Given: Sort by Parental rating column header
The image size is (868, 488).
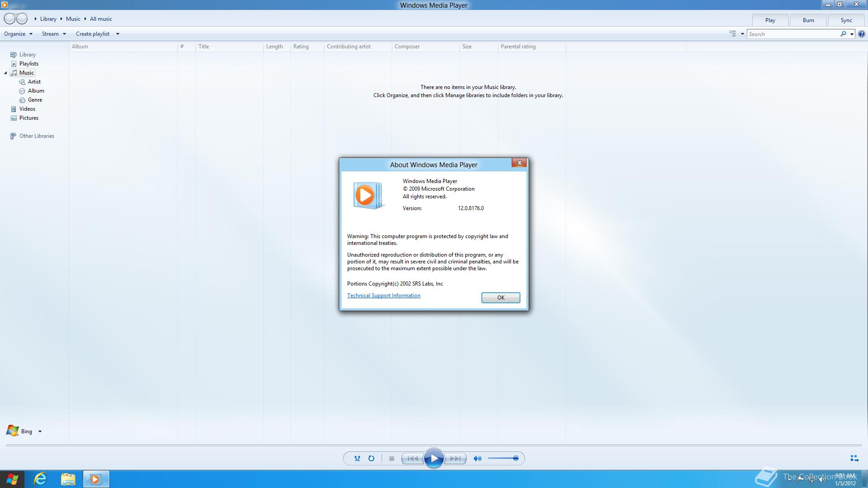Looking at the screenshot, I should point(532,47).
